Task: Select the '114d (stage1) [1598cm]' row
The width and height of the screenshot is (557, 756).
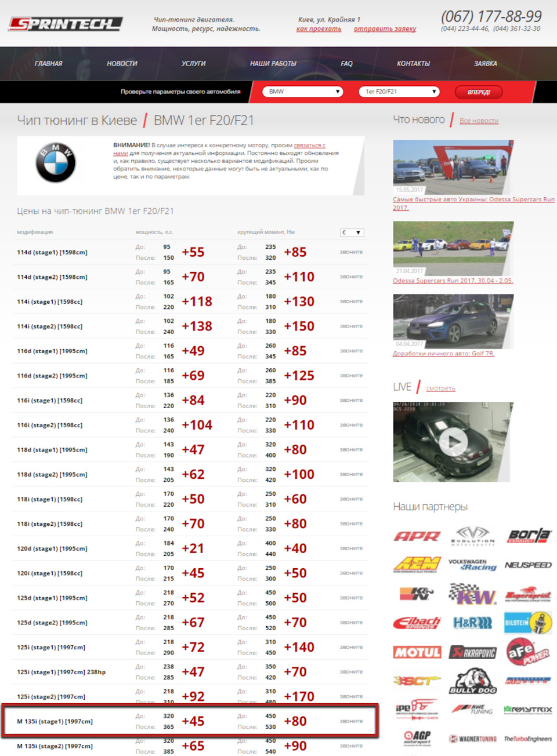Action: (190, 252)
